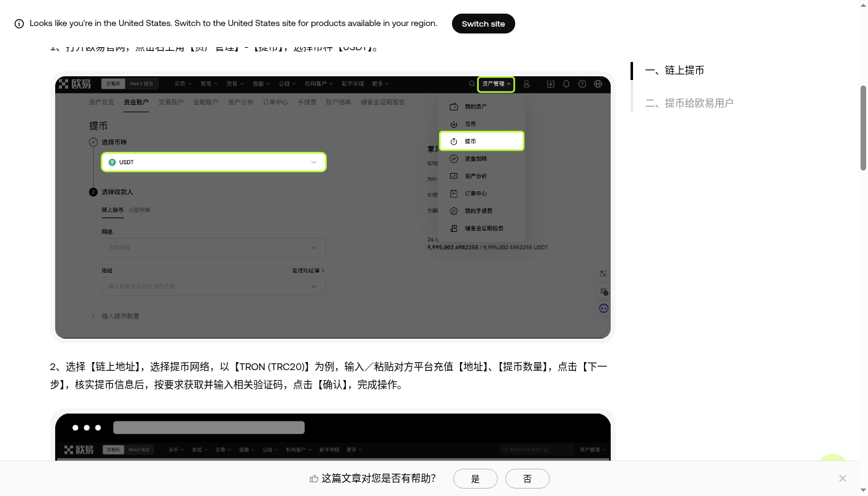Select the 内部转账 sub-tab under 选择收款人
Viewport: 868px width, 496px height.
tap(139, 210)
